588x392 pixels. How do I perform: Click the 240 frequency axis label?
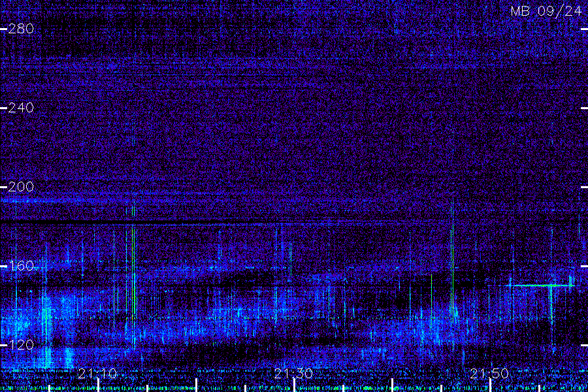tap(21, 108)
